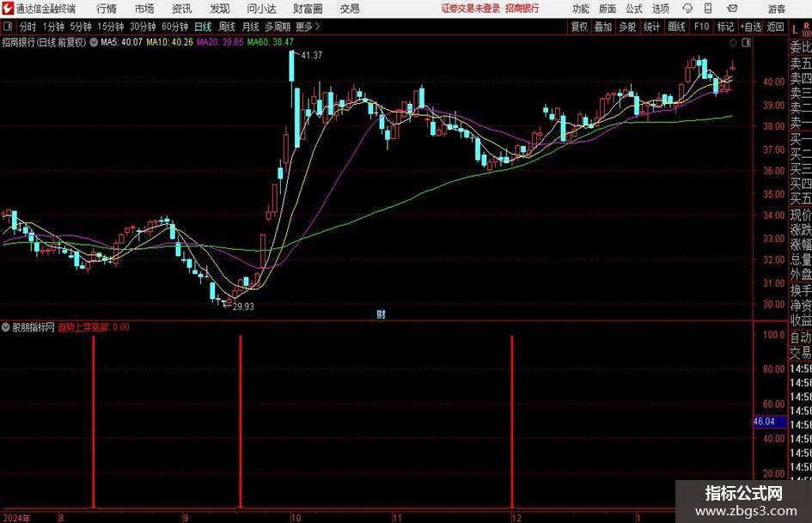Open the 财富圈 menu
Viewport: 812px width, 523px height.
pos(308,9)
